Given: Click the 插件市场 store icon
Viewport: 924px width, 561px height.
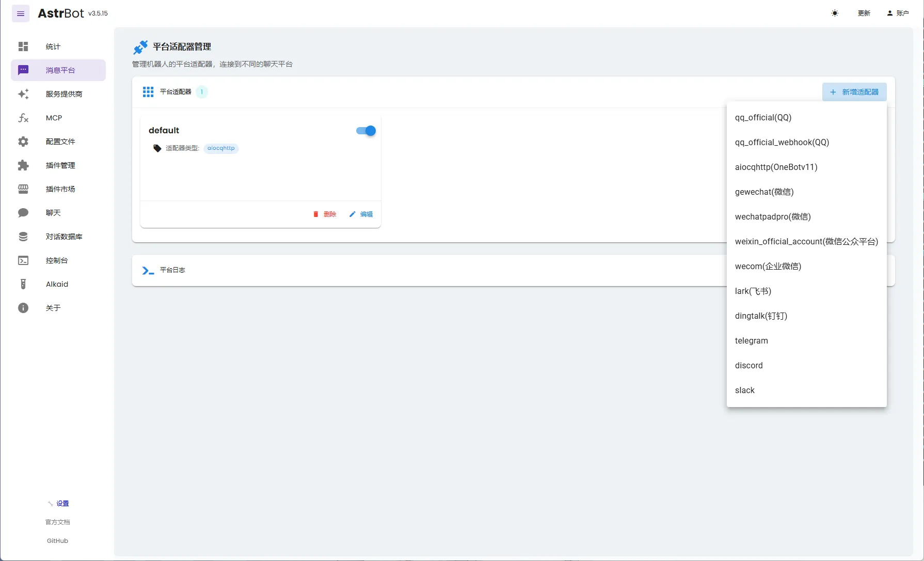Looking at the screenshot, I should tap(23, 189).
